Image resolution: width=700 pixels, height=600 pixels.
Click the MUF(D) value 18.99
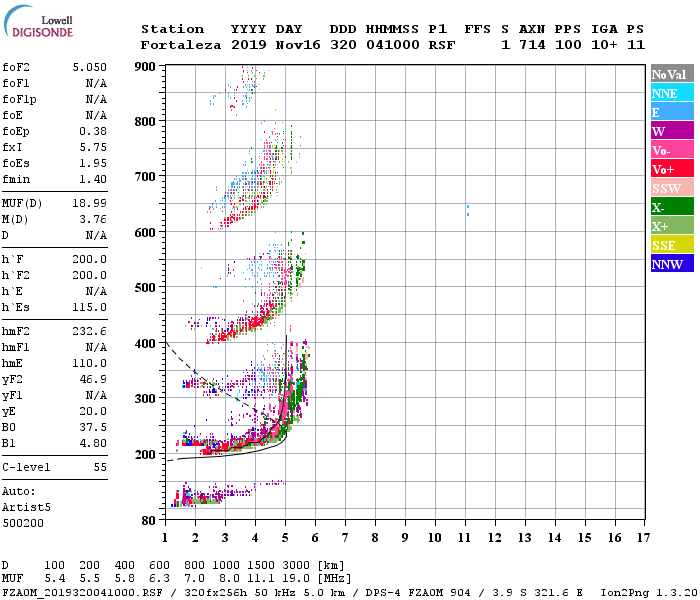[x=90, y=203]
